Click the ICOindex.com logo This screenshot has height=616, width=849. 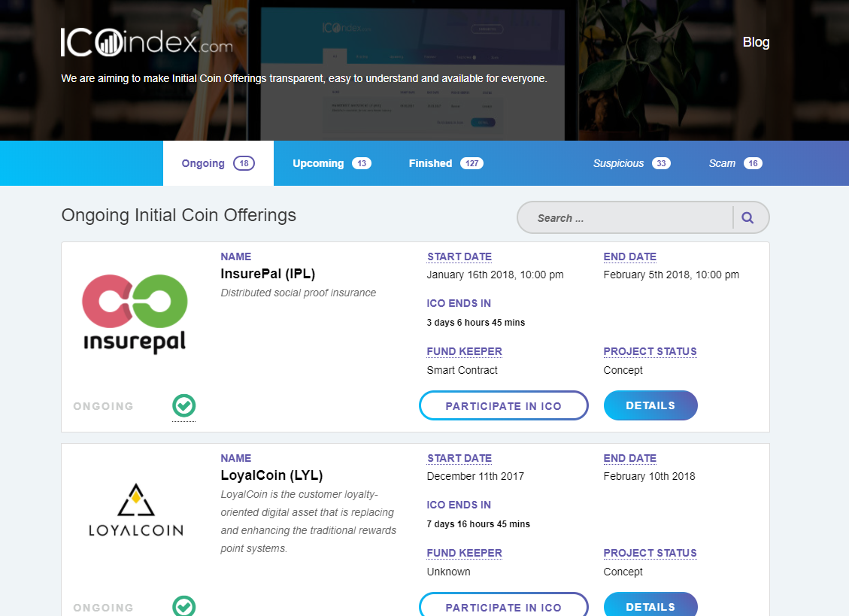147,41
